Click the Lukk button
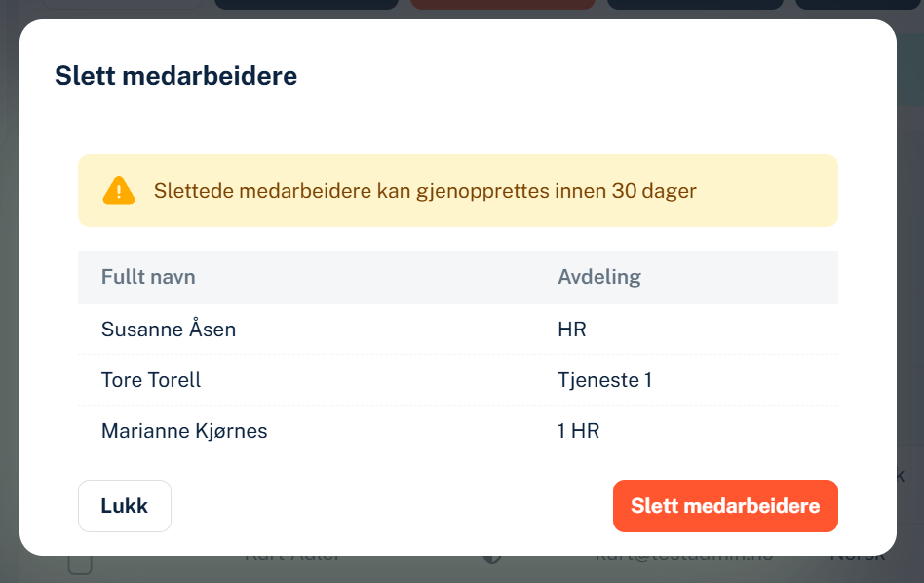The width and height of the screenshot is (924, 583). pos(125,506)
